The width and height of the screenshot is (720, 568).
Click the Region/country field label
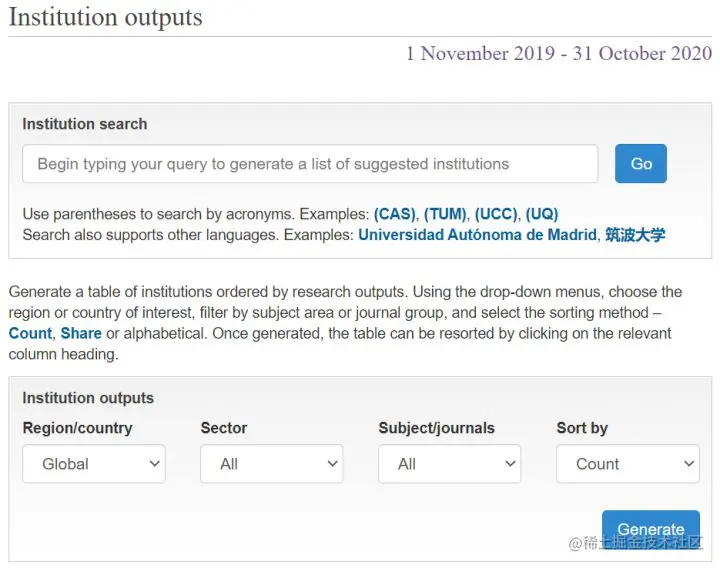[77, 428]
